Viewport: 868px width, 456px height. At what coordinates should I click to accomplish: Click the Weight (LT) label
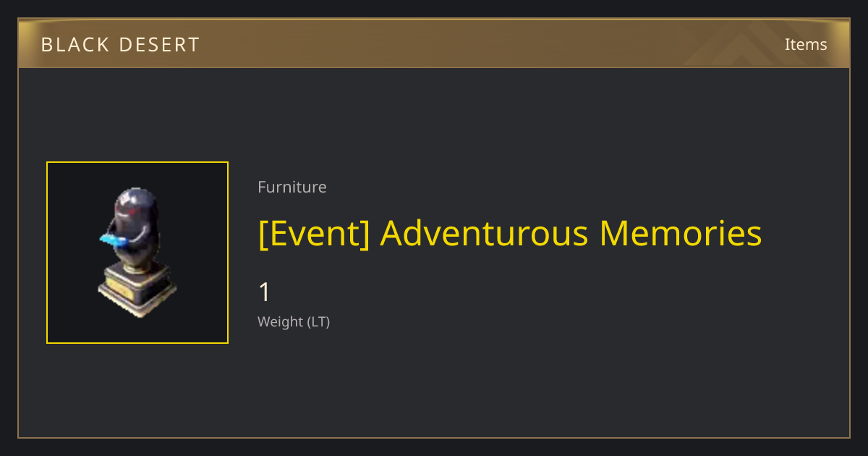tap(294, 322)
